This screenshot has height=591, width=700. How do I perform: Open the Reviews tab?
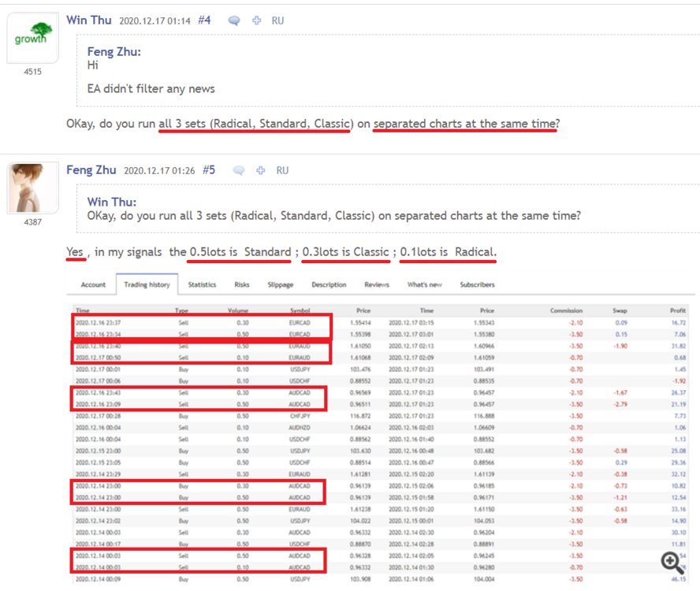(377, 284)
